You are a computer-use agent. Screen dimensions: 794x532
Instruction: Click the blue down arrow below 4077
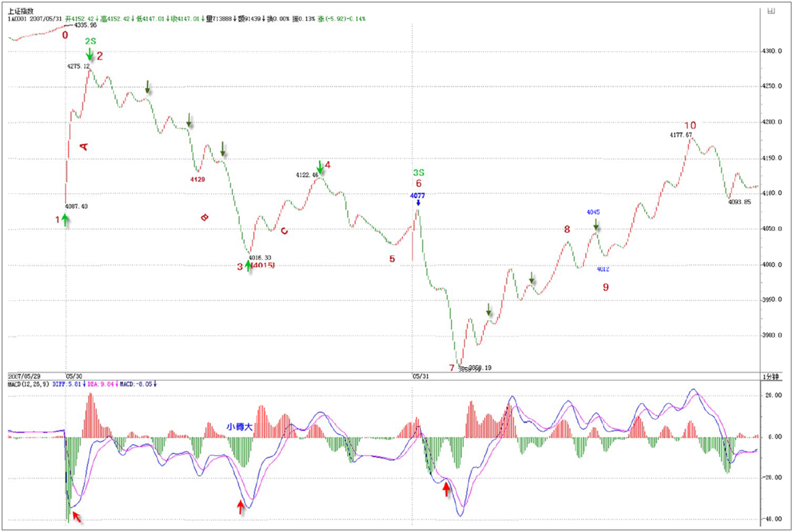[418, 204]
